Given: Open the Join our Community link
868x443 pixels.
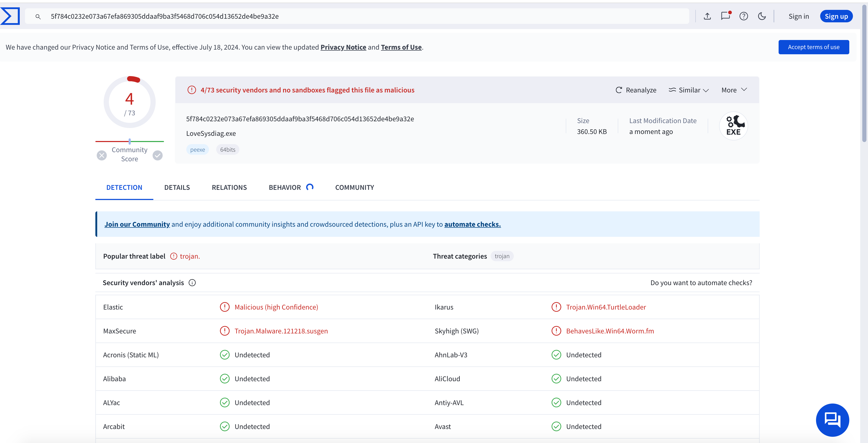Looking at the screenshot, I should (137, 224).
